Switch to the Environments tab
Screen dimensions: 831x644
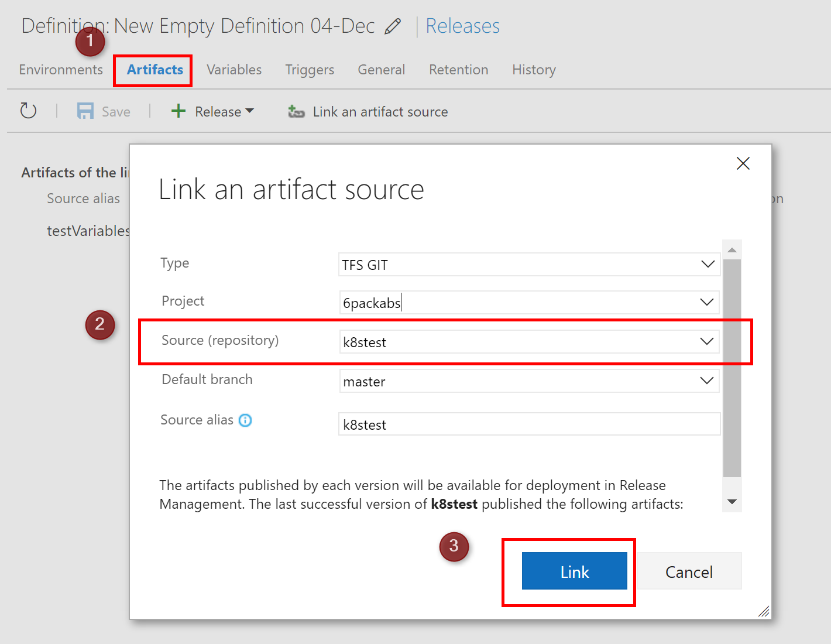coord(61,70)
